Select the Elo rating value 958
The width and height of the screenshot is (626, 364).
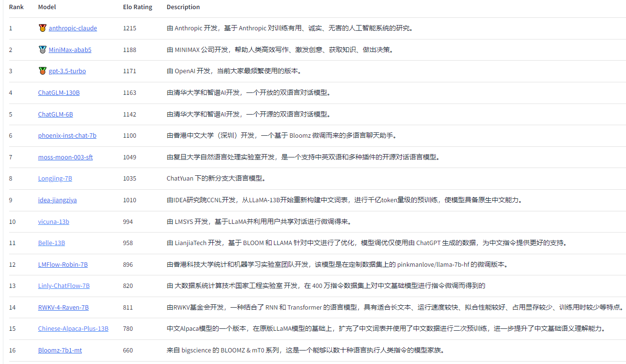point(128,243)
